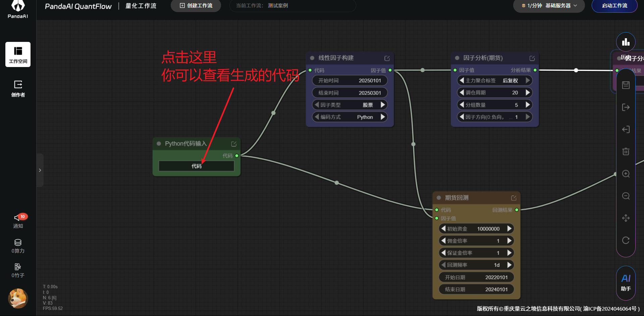Click the 代码 button in Python代码输入 node
Screen dimensions: 644x316
pos(197,166)
